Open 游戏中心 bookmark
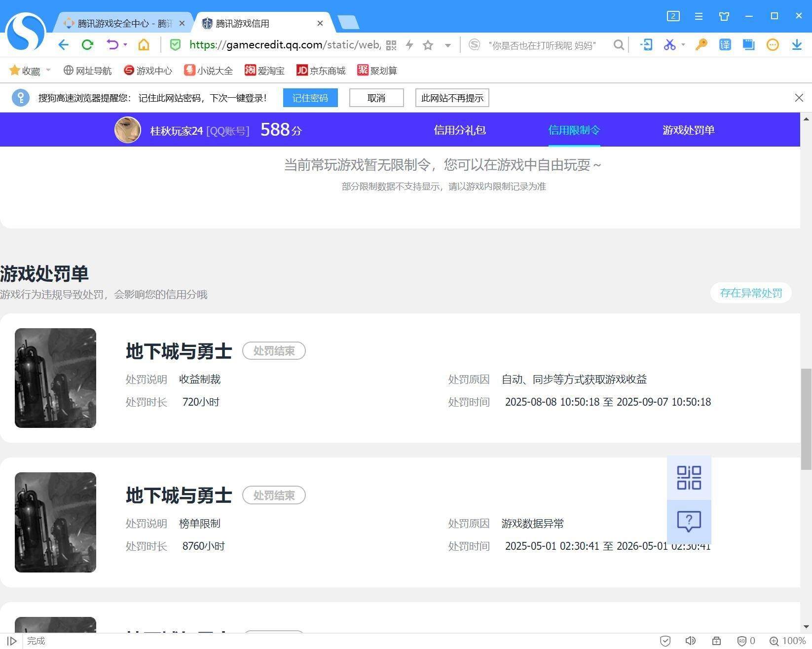This screenshot has height=649, width=812. pos(148,71)
